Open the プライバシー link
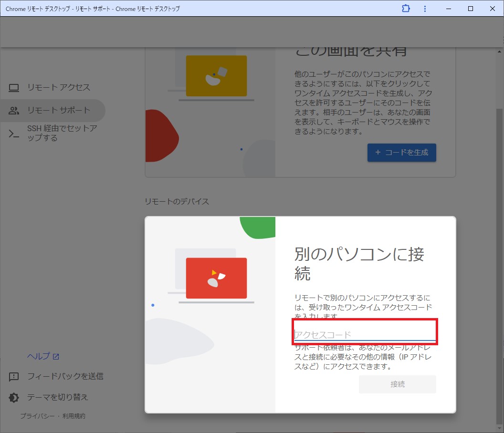This screenshot has height=433, width=504. coord(37,416)
